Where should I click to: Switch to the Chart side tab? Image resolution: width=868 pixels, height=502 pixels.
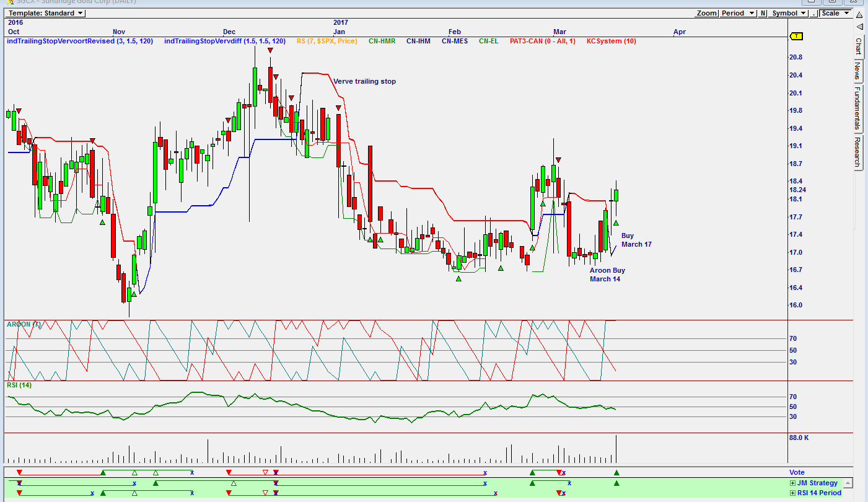pyautogui.click(x=858, y=46)
